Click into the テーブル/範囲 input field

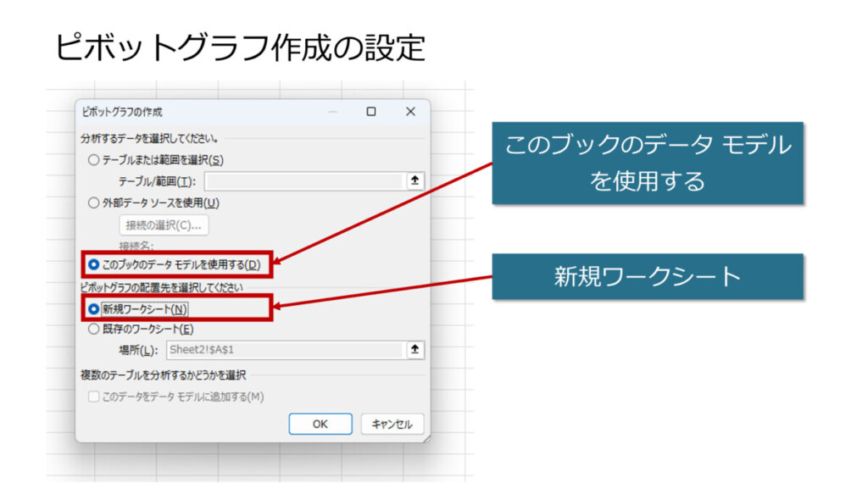pyautogui.click(x=303, y=181)
